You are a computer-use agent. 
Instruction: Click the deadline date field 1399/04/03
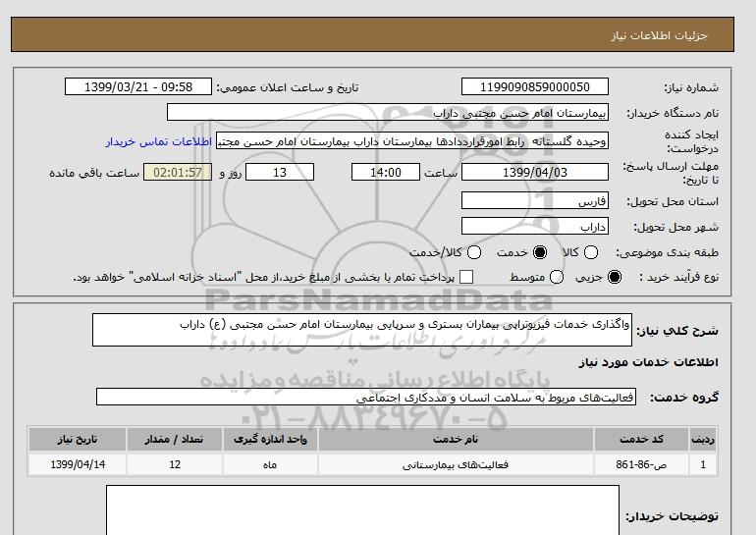pyautogui.click(x=535, y=172)
